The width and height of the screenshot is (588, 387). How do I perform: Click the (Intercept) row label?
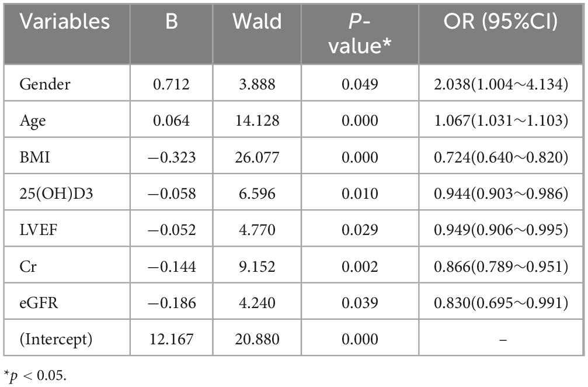[55, 339]
